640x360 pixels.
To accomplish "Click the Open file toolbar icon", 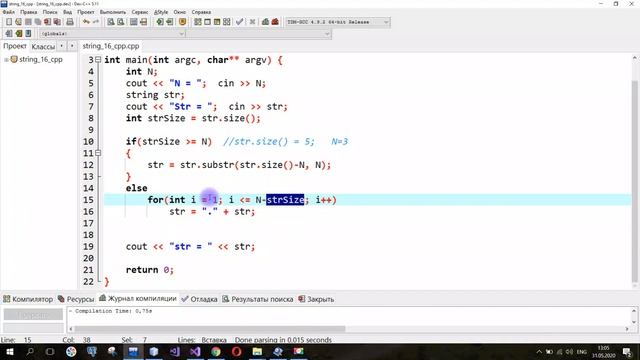I will point(18,22).
